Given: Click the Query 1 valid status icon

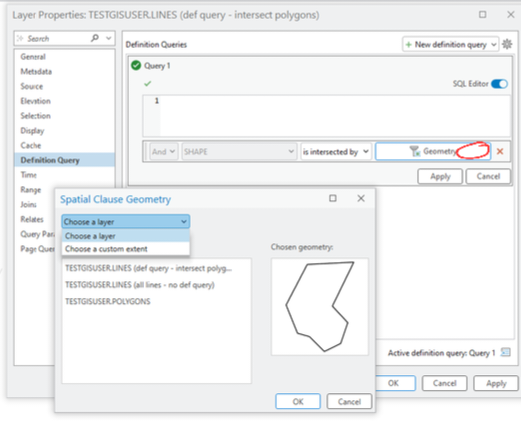Looking at the screenshot, I should 136,65.
